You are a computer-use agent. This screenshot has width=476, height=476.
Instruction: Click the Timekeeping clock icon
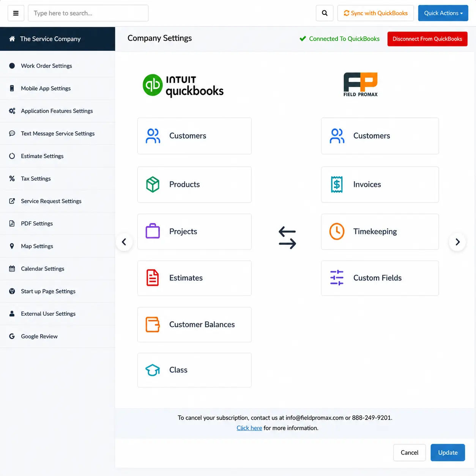pos(337,232)
